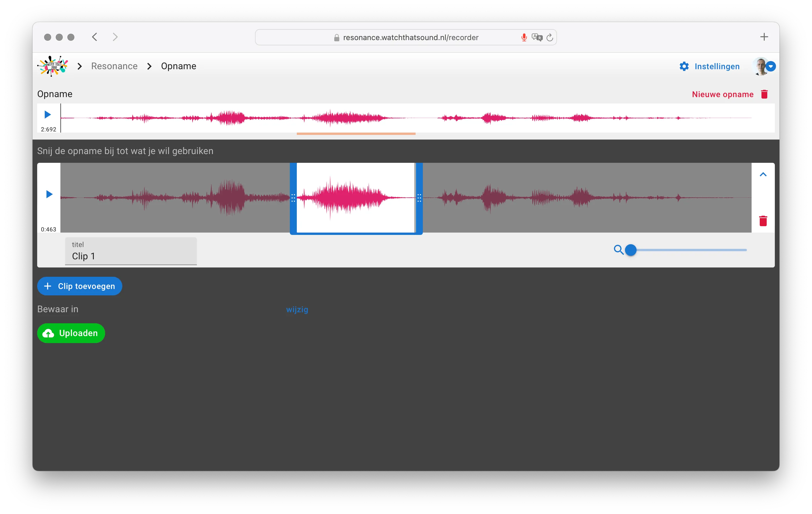Open translate options in the address bar
Image resolution: width=812 pixels, height=514 pixels.
[538, 38]
